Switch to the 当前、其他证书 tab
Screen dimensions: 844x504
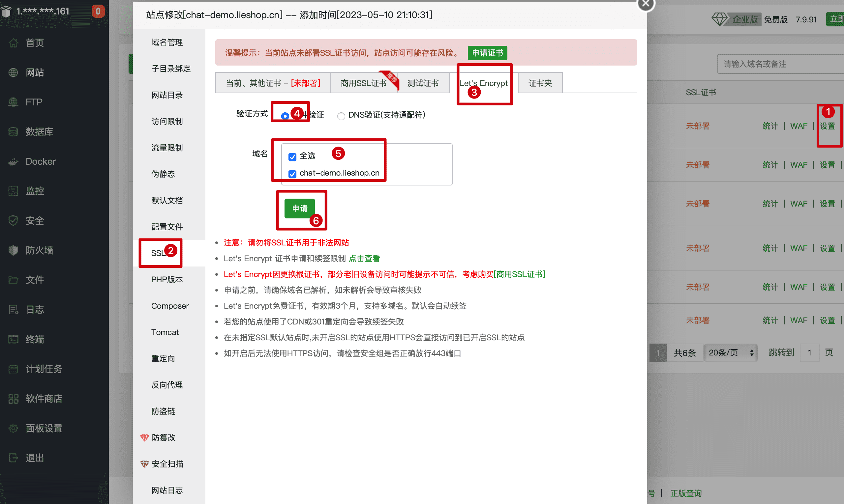coord(273,83)
